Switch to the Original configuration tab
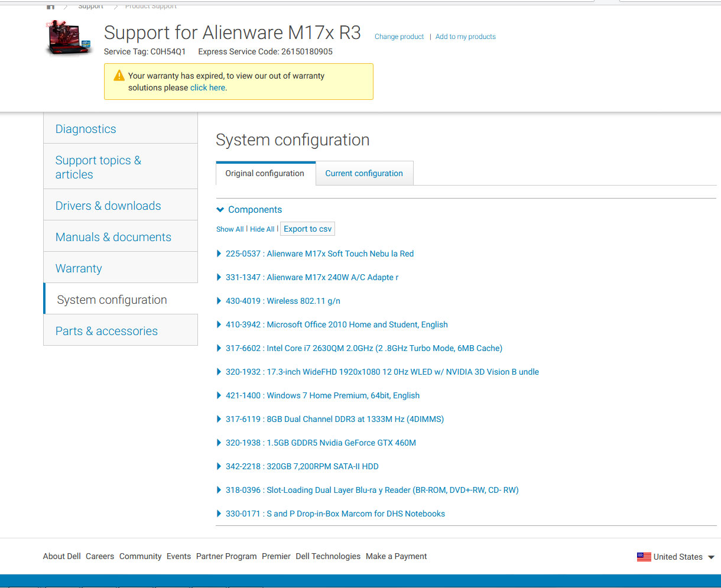721x588 pixels. point(265,173)
